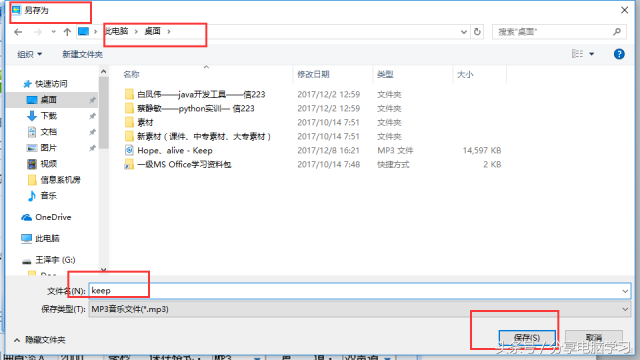Viewport: 640px width, 360px height.
Task: Open view options dropdown arrow
Action: 591,54
